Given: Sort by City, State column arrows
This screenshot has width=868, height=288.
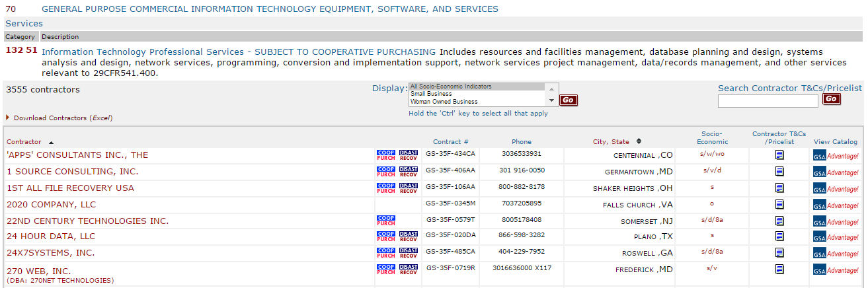Looking at the screenshot, I should pos(639,141).
